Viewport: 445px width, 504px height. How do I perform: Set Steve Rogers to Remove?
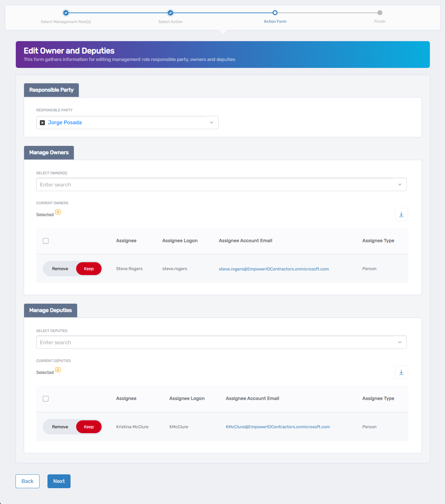[60, 269]
